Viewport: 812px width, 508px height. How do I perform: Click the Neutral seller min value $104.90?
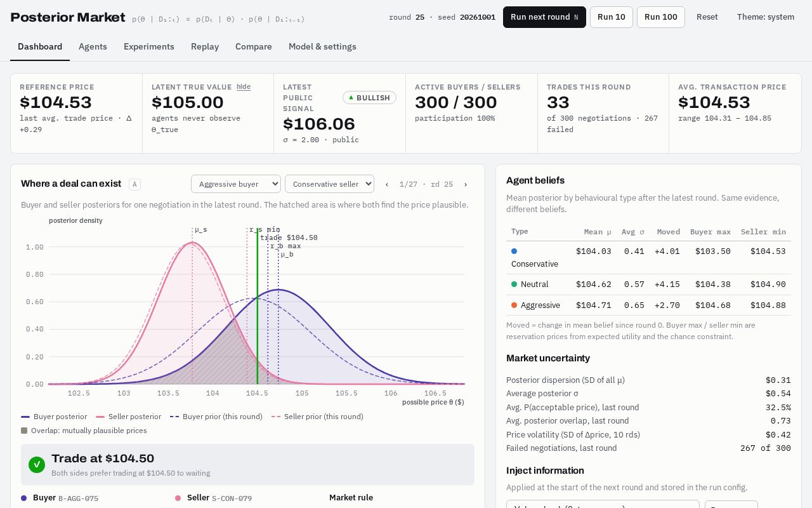click(768, 284)
